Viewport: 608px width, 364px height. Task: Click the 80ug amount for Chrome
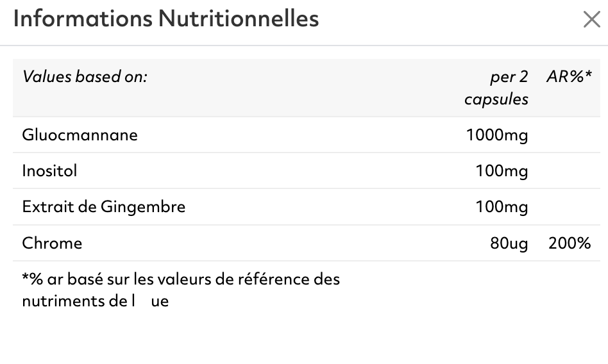click(509, 244)
